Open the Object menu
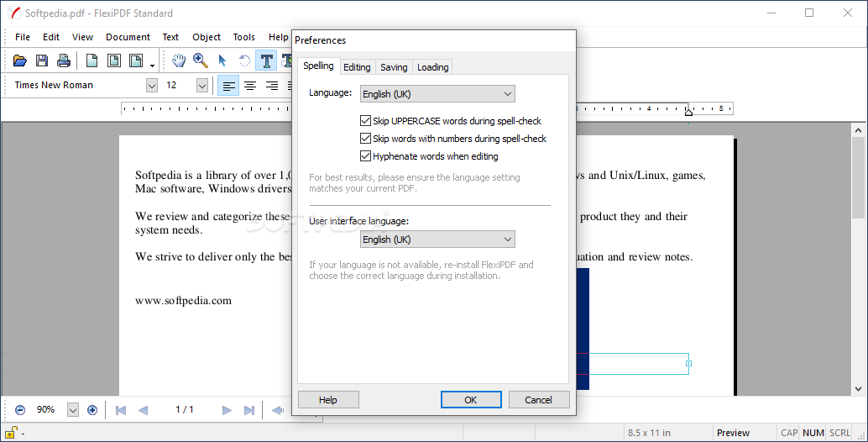This screenshot has height=442, width=868. [x=207, y=37]
